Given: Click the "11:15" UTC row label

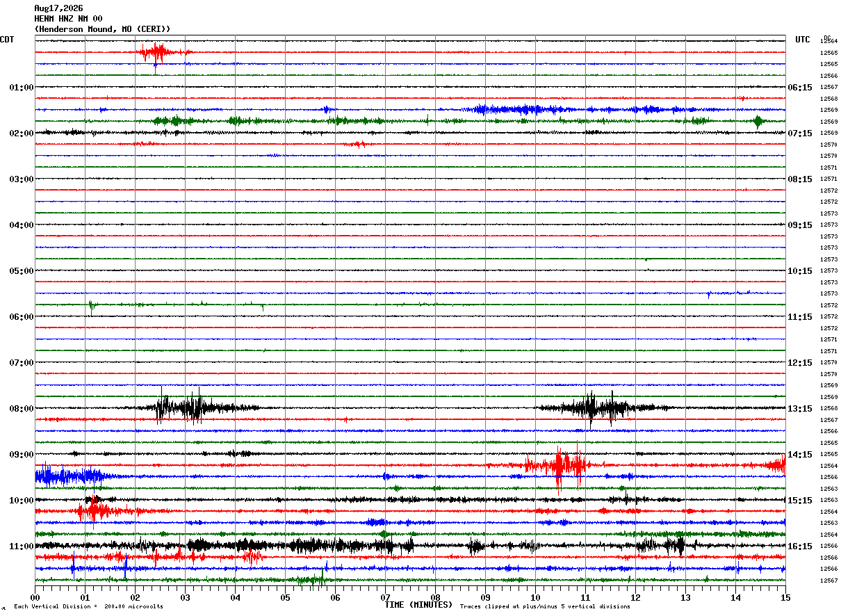Looking at the screenshot, I should point(800,317).
